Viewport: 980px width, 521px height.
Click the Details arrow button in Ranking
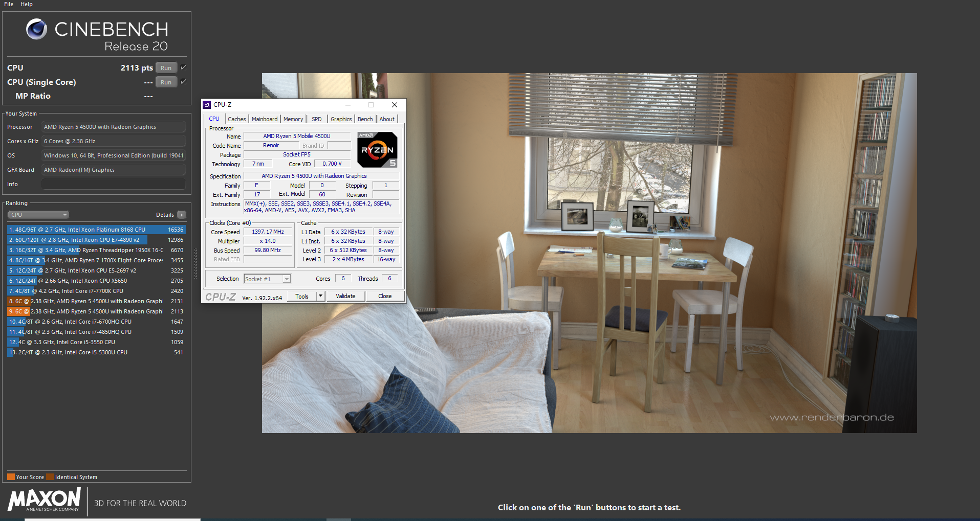point(182,215)
